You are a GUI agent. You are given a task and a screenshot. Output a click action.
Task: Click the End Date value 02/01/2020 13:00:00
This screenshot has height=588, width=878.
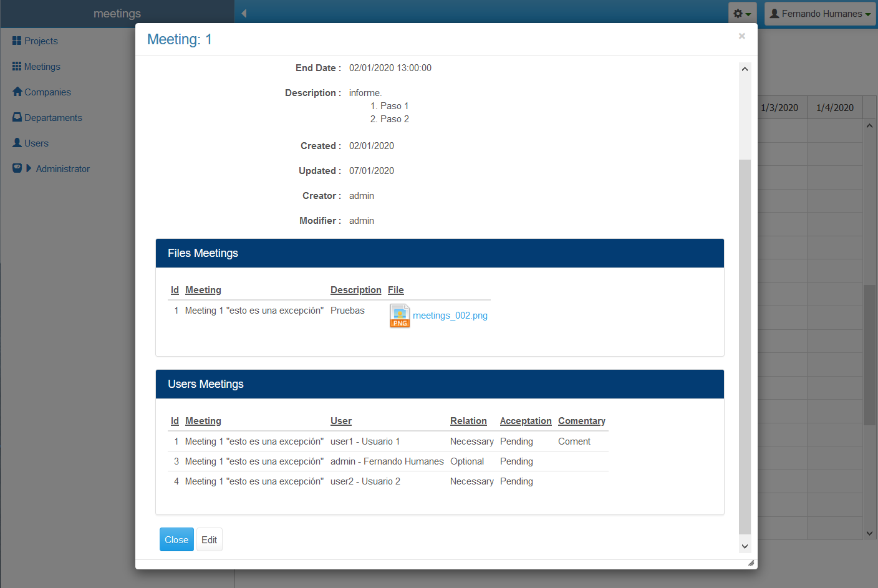390,68
